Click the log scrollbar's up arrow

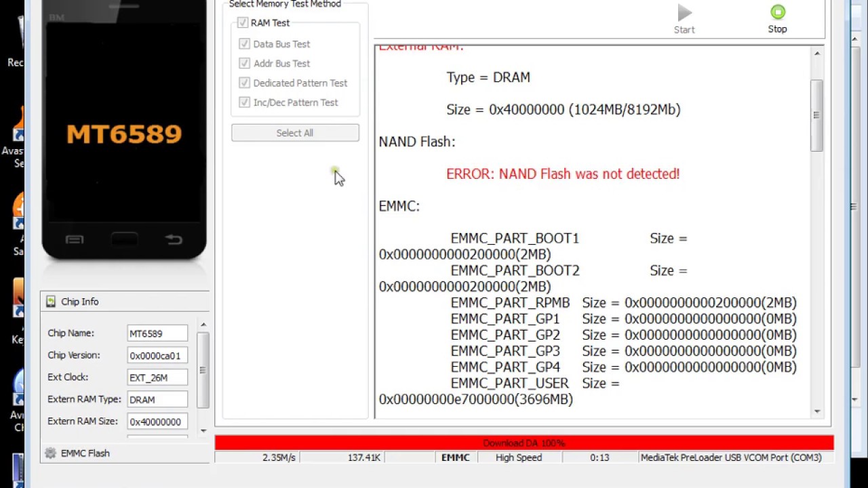(816, 54)
